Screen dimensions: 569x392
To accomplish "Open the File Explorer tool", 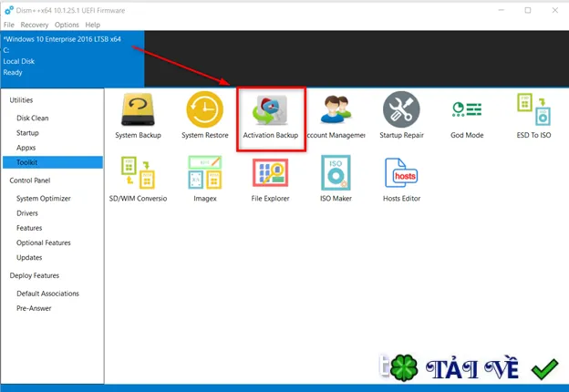I will (x=270, y=181).
